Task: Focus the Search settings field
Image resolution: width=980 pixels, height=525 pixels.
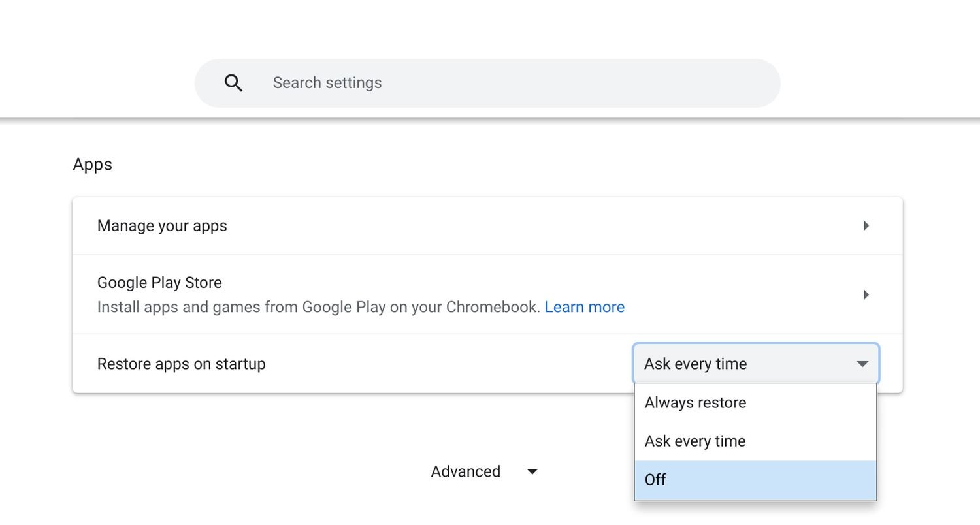Action: coord(457,83)
